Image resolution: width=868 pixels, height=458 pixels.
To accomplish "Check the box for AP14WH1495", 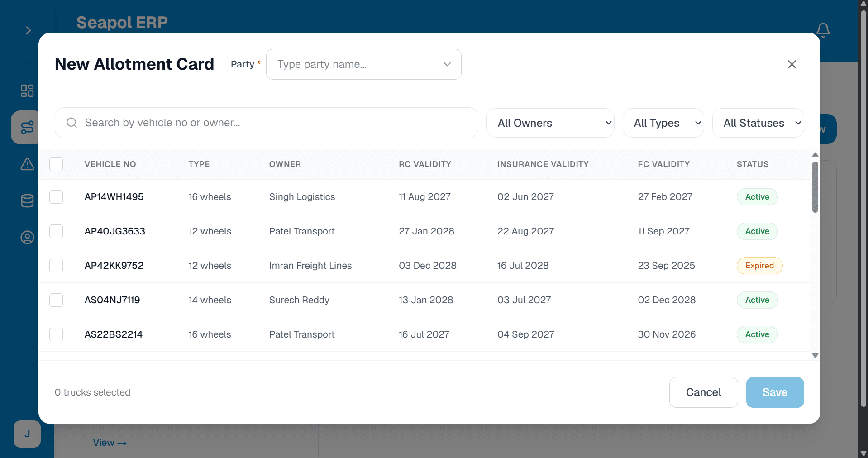I will pos(56,197).
